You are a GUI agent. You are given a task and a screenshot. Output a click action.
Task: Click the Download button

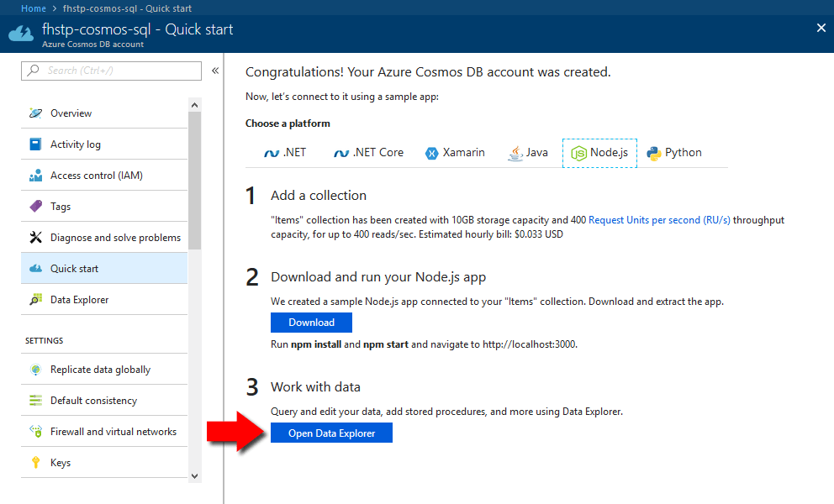[x=311, y=323]
